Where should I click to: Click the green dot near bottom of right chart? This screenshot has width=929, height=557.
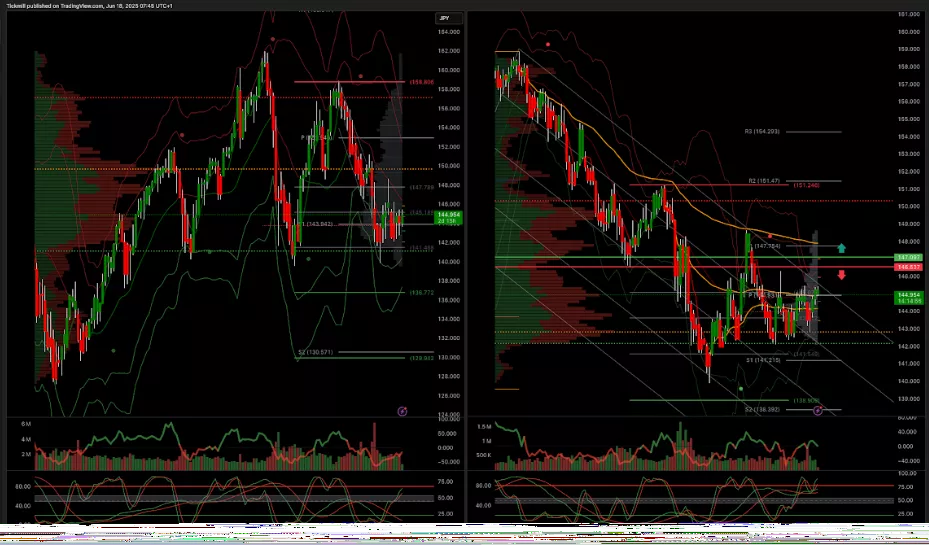(741, 389)
